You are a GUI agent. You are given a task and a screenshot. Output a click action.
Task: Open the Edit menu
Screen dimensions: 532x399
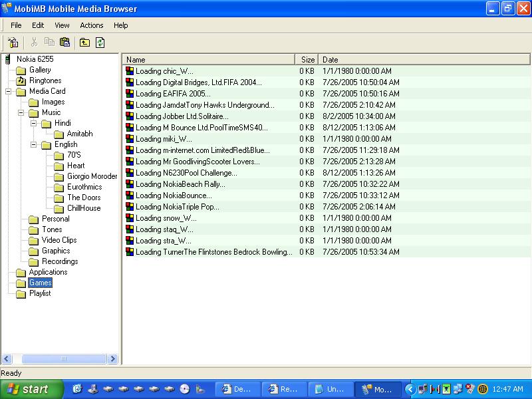point(38,25)
